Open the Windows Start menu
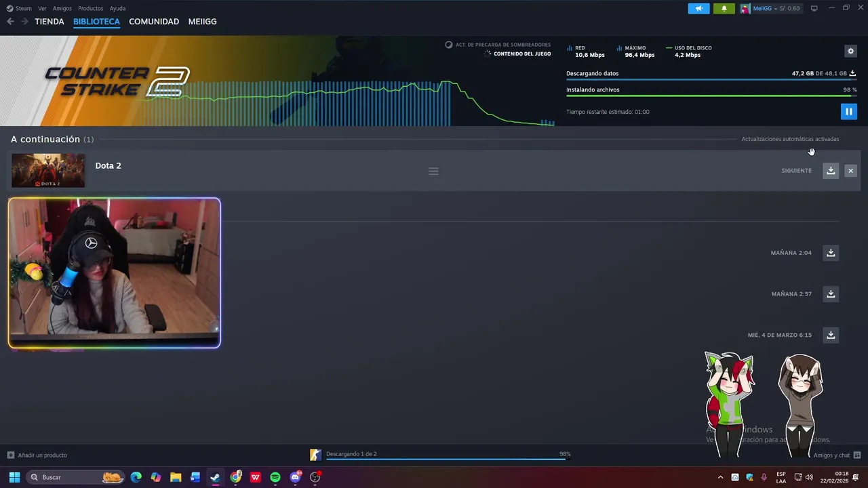The image size is (868, 488). click(14, 477)
